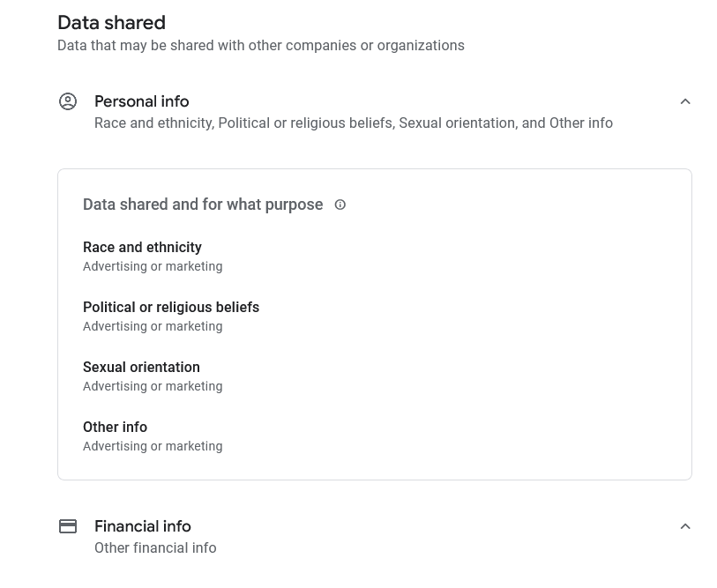Click the credit card symbol at Financial info section
Image resolution: width=717 pixels, height=588 pixels.
[68, 526]
